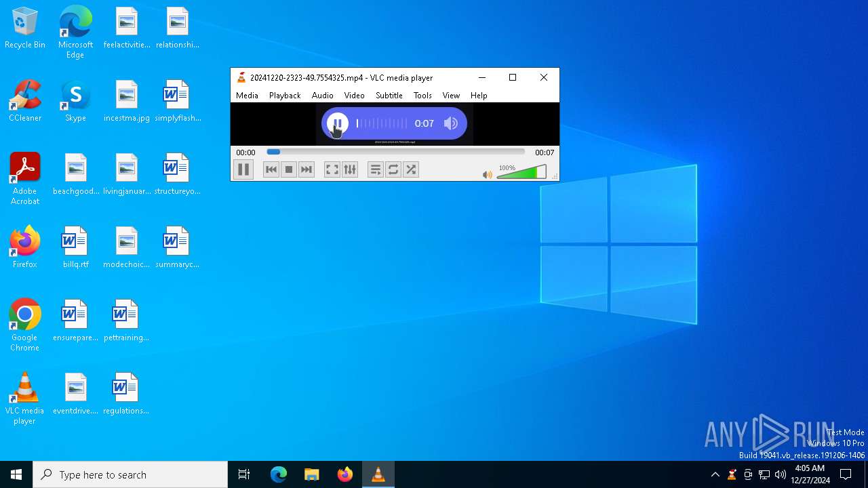Select the CCleaner desktop shortcut

(x=25, y=101)
